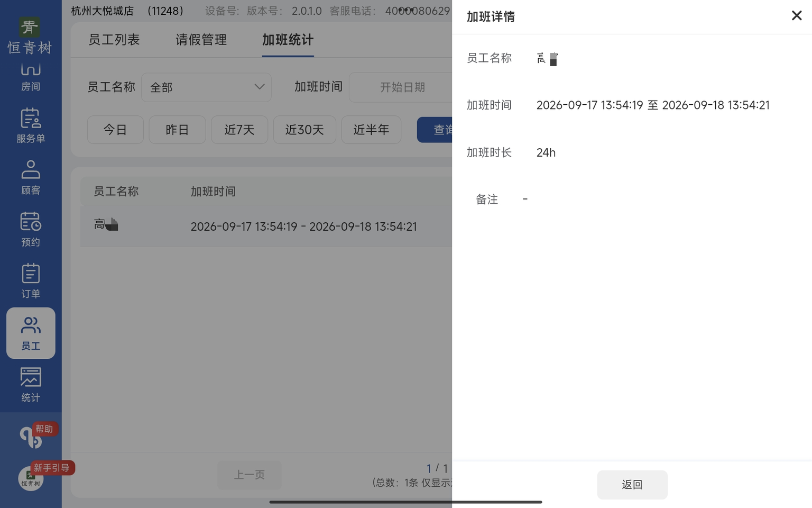Click the 员工名称 table column header
812x508 pixels.
(116, 192)
